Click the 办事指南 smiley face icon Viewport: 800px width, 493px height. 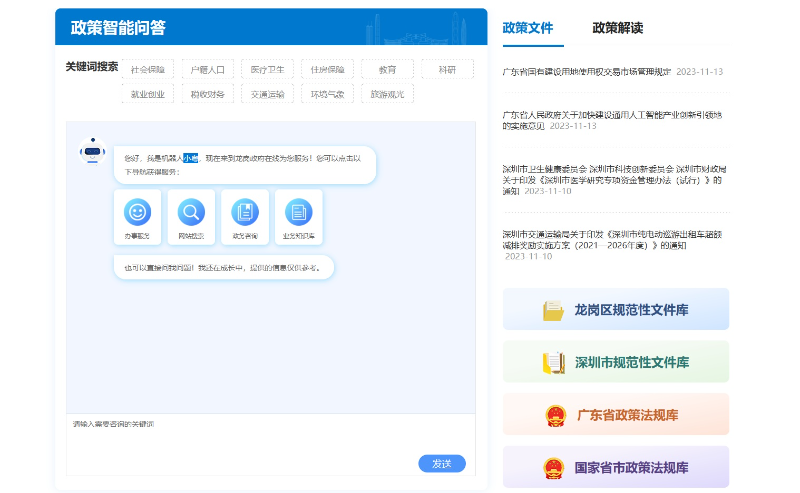[x=138, y=212]
